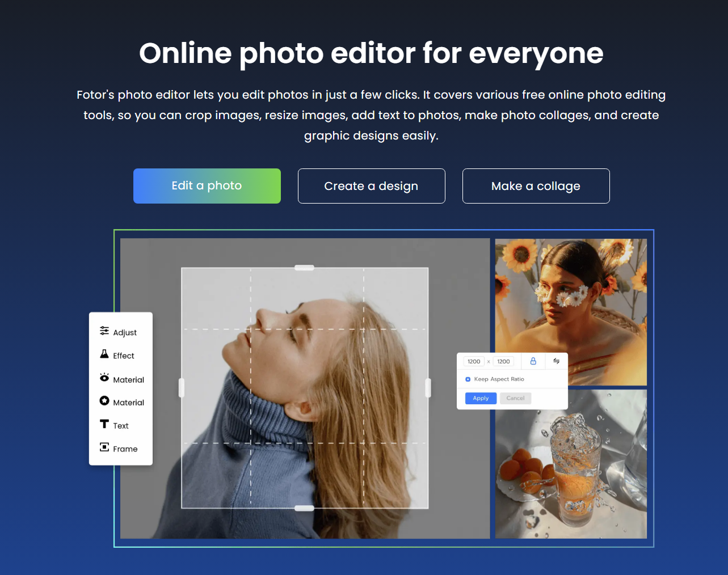This screenshot has width=728, height=575.
Task: Toggle the Keep Aspect Ratio radio button
Action: [468, 379]
